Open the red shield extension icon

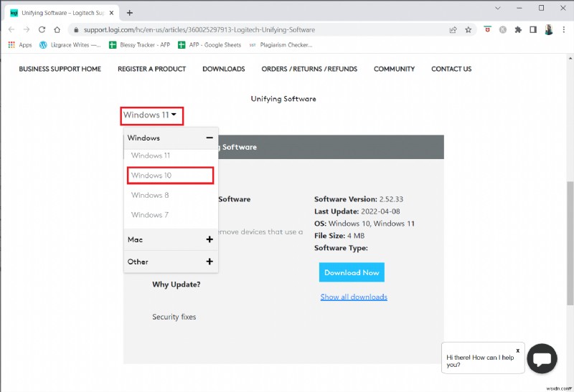coord(487,29)
